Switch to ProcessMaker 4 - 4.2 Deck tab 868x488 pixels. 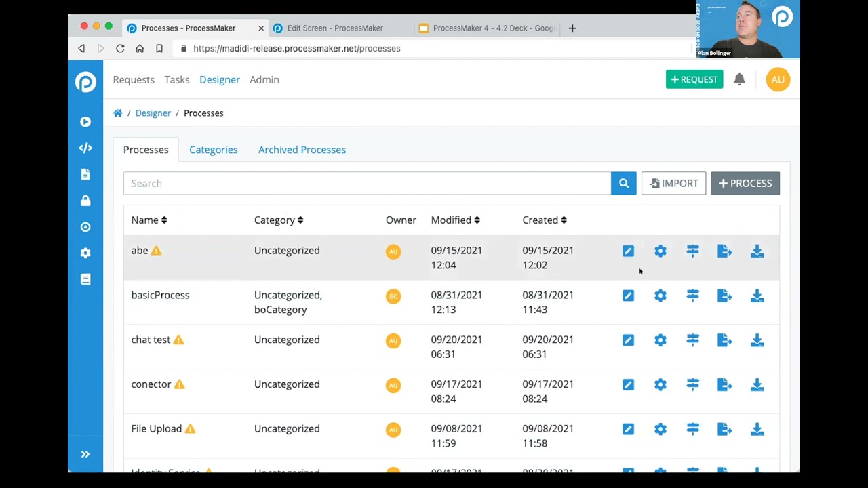pyautogui.click(x=488, y=28)
